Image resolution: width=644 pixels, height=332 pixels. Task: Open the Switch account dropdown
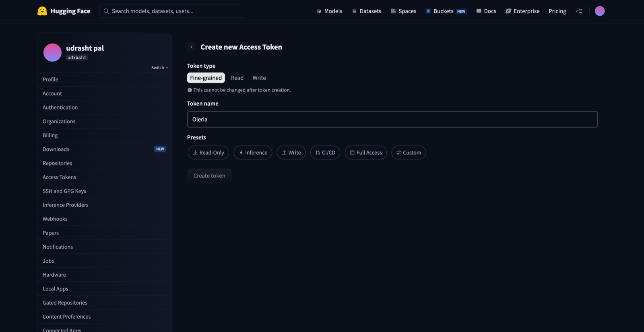point(160,68)
